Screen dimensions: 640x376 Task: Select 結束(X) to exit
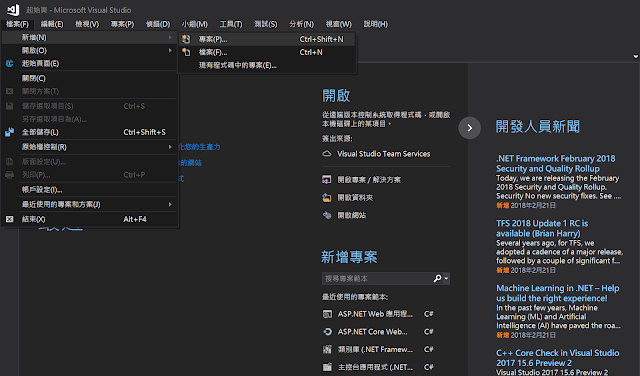[x=90, y=219]
